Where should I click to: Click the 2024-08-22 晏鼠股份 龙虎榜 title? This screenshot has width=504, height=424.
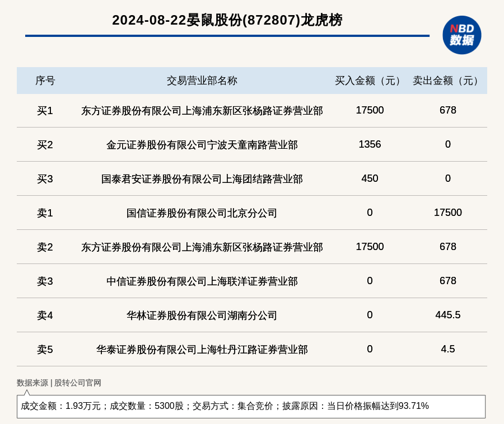[227, 20]
